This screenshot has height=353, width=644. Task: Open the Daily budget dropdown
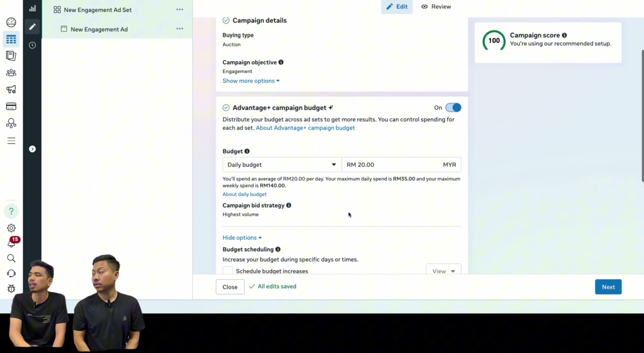(x=282, y=165)
